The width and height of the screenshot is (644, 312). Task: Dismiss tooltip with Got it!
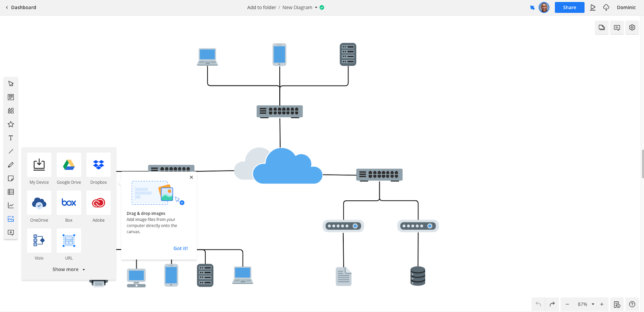(180, 249)
